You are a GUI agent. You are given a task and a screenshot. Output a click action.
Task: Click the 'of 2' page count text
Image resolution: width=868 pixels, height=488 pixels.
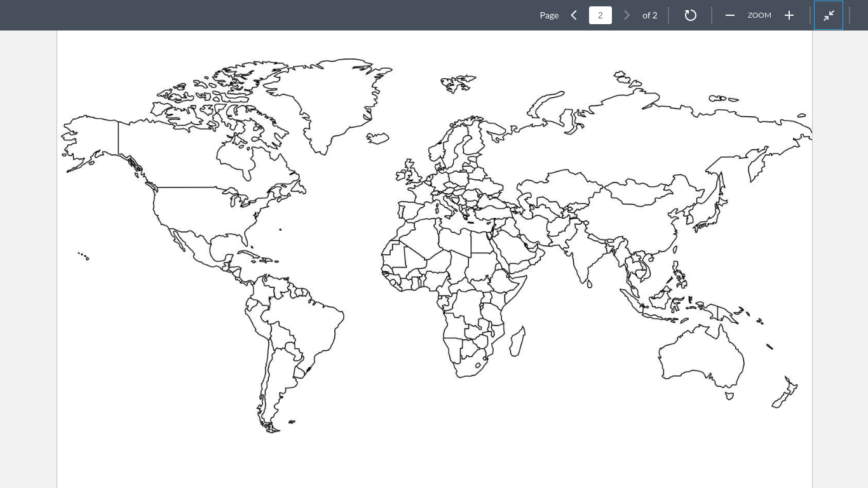click(x=650, y=15)
